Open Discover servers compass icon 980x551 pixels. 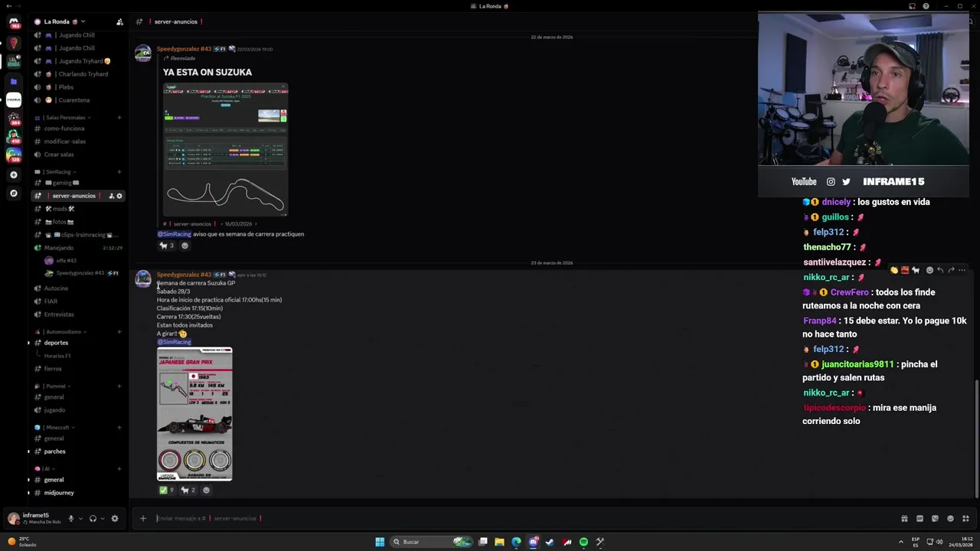[x=13, y=194]
